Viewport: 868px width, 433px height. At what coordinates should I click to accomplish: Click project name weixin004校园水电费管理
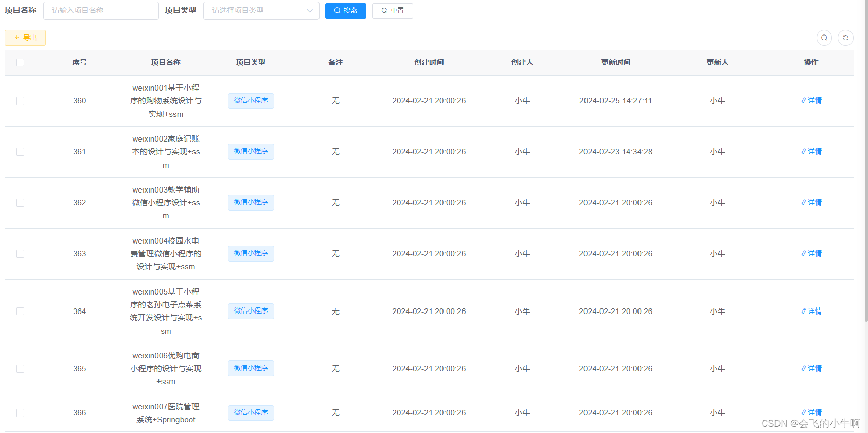click(x=166, y=254)
